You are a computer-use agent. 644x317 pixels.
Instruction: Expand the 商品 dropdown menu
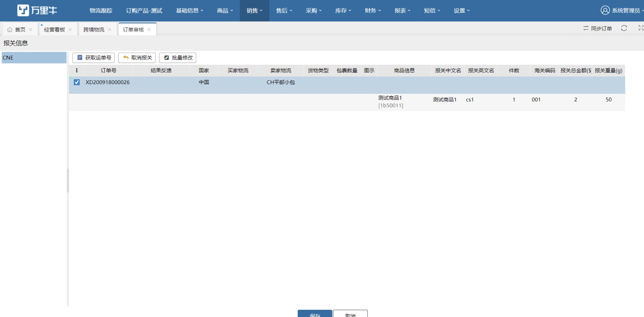pos(225,11)
